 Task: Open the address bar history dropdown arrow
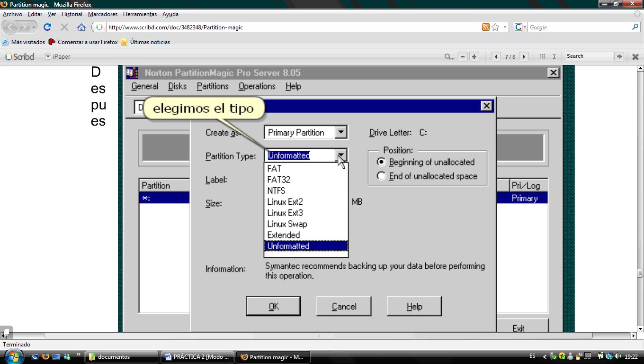(x=505, y=27)
